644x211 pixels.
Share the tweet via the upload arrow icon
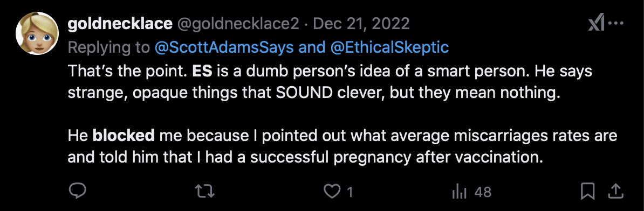615,191
